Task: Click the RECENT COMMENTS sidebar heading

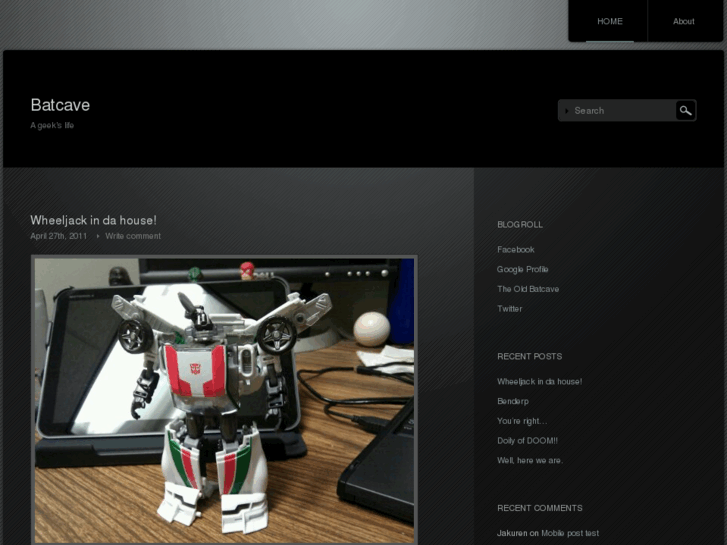Action: 540,508
